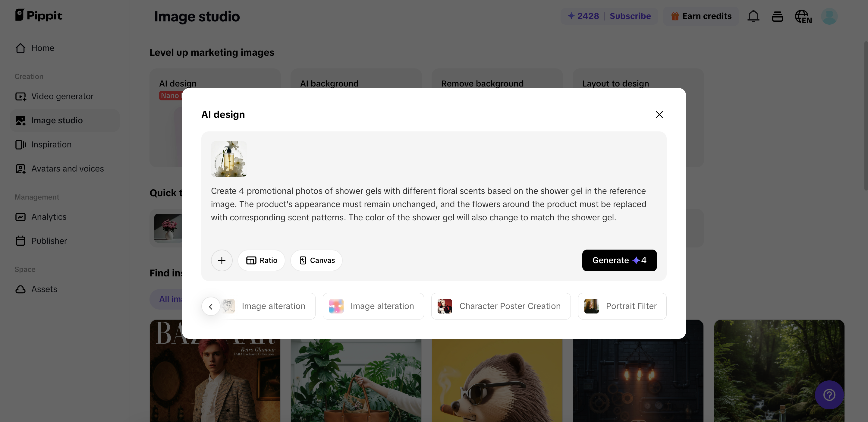868x422 pixels.
Task: Click the Earn credits button
Action: [x=701, y=16]
